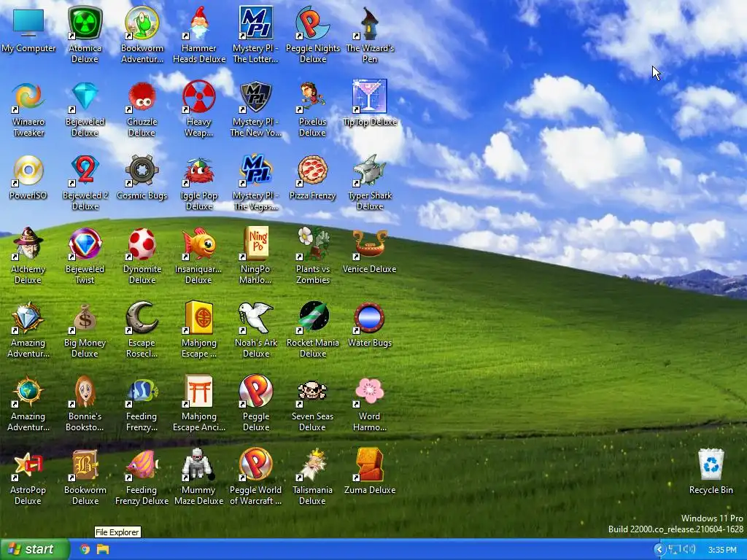Click the Insaniquarium Deluxe fish icon
This screenshot has height=560, width=747.
tap(199, 244)
